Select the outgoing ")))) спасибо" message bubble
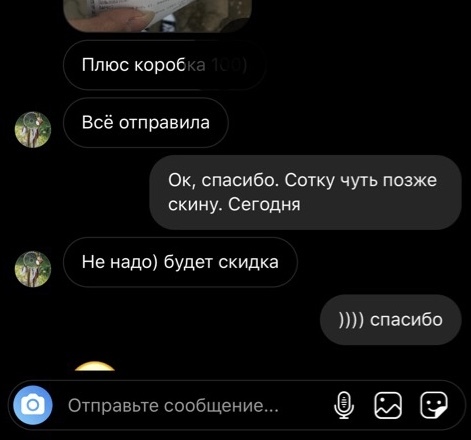 pos(391,320)
